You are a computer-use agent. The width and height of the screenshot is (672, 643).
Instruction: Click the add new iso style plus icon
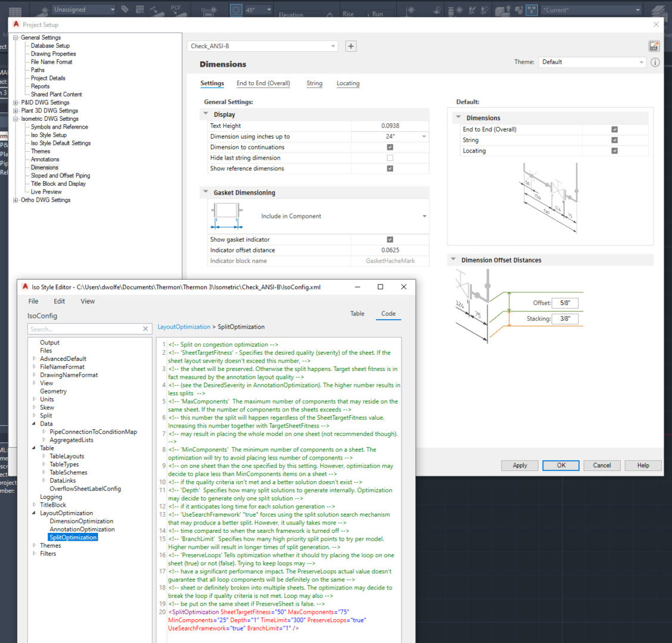tap(351, 46)
